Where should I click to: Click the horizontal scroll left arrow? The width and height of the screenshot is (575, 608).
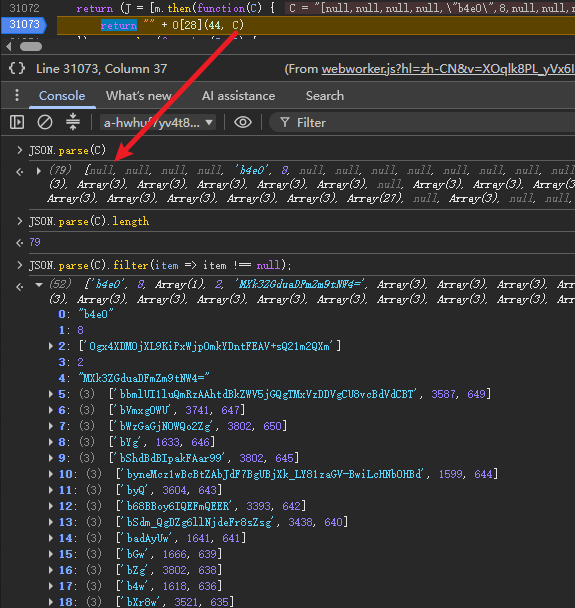(x=9, y=47)
